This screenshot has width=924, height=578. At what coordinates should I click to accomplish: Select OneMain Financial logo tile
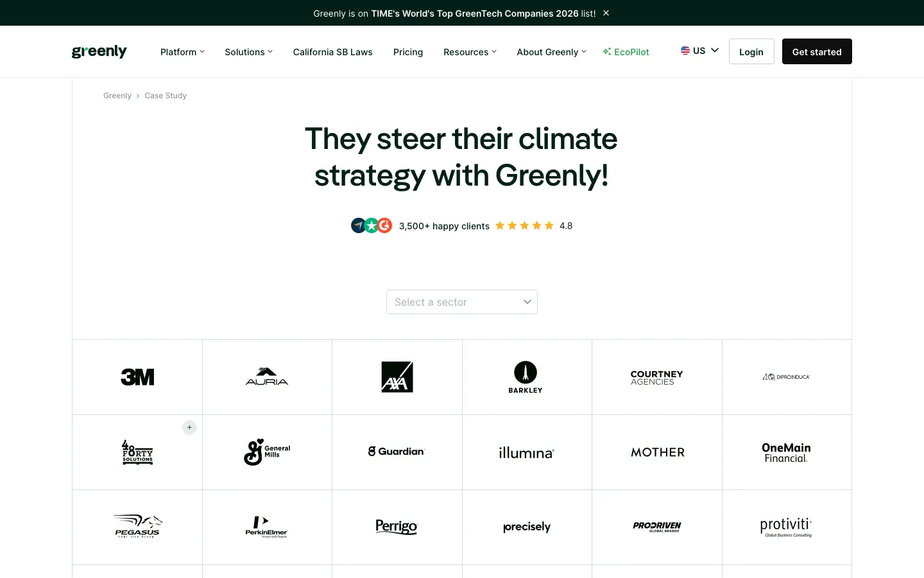tap(787, 452)
